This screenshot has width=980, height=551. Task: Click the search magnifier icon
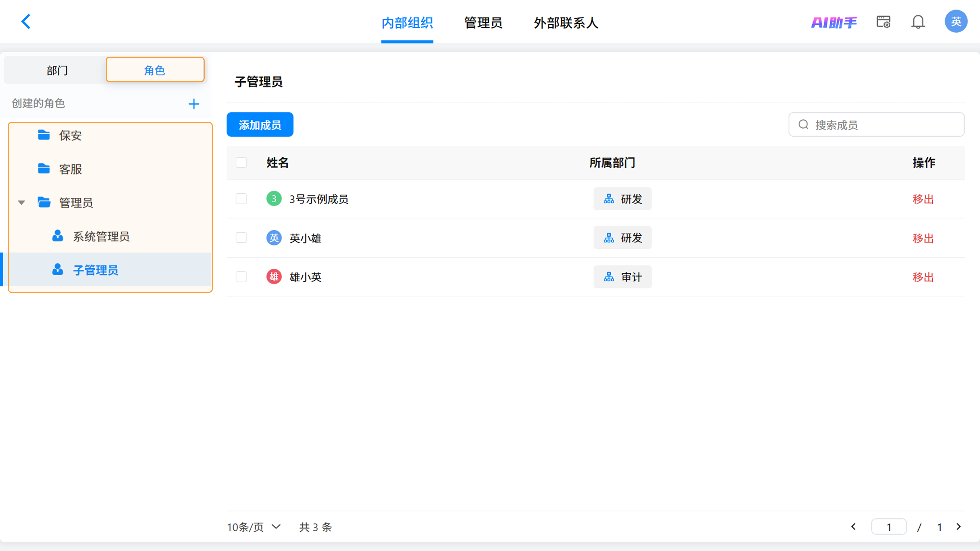point(803,124)
